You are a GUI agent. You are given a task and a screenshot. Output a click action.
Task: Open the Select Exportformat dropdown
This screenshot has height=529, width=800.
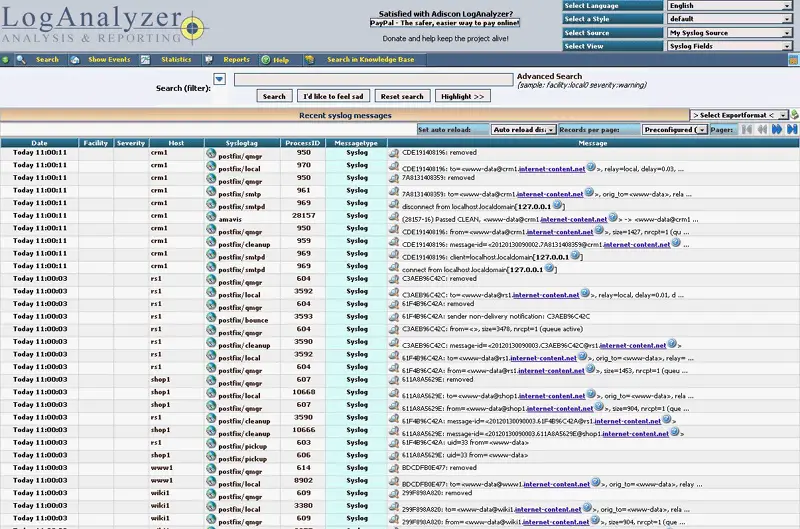click(739, 115)
